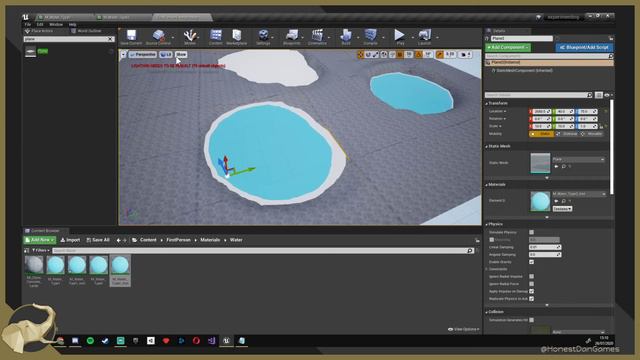Screen dimensions: 640x360
Task: Clear the plane search in Place Actors
Action: (110, 39)
